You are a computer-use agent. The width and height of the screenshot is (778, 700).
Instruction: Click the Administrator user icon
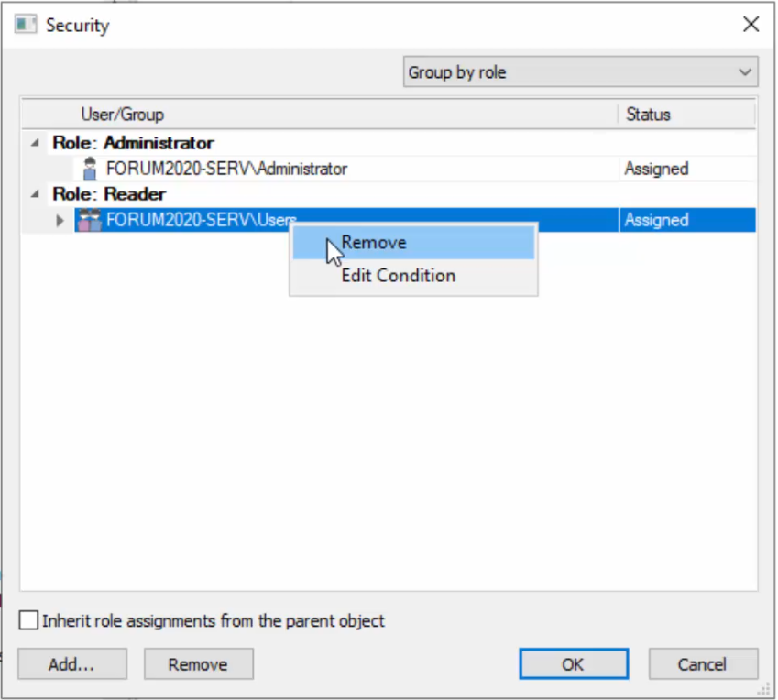tap(90, 169)
